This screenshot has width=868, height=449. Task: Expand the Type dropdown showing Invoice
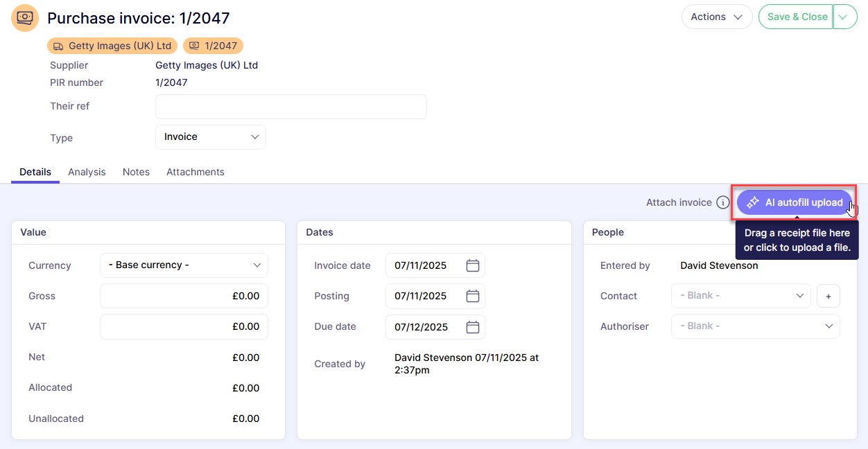click(211, 137)
